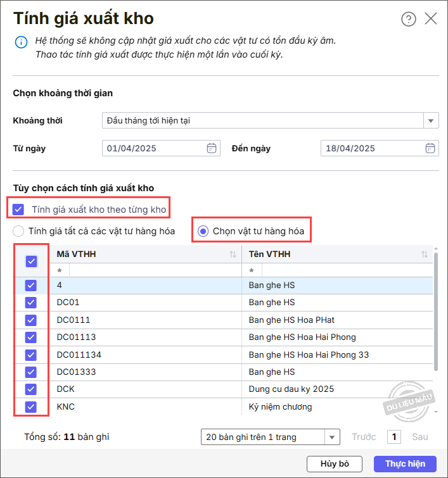
Task: Select Tính giá tất cả các vật tư hàng hóa
Action: pos(19,231)
